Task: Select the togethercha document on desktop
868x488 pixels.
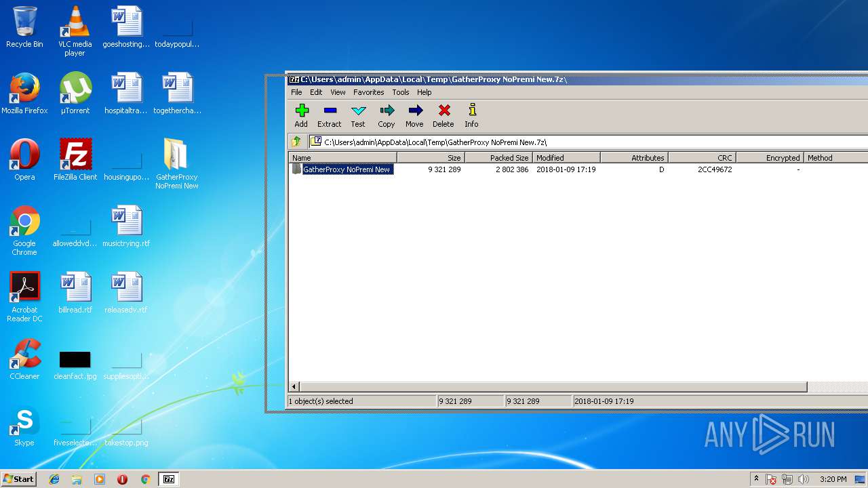Action: click(177, 94)
